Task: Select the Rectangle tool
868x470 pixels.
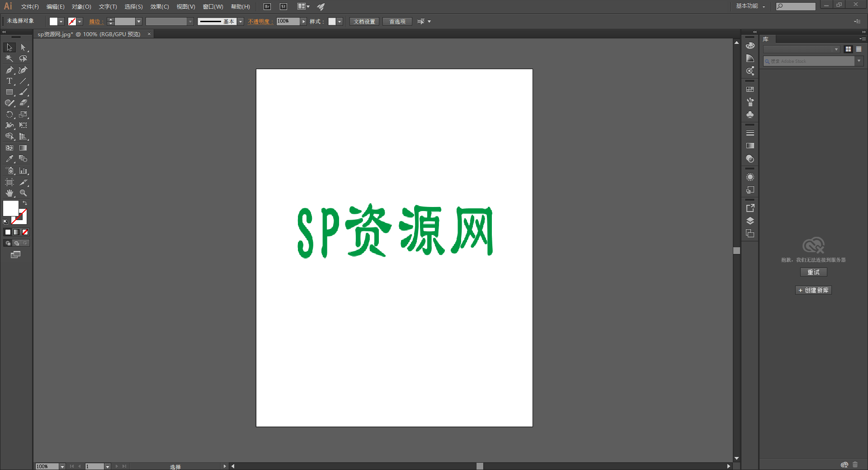Action: 9,92
